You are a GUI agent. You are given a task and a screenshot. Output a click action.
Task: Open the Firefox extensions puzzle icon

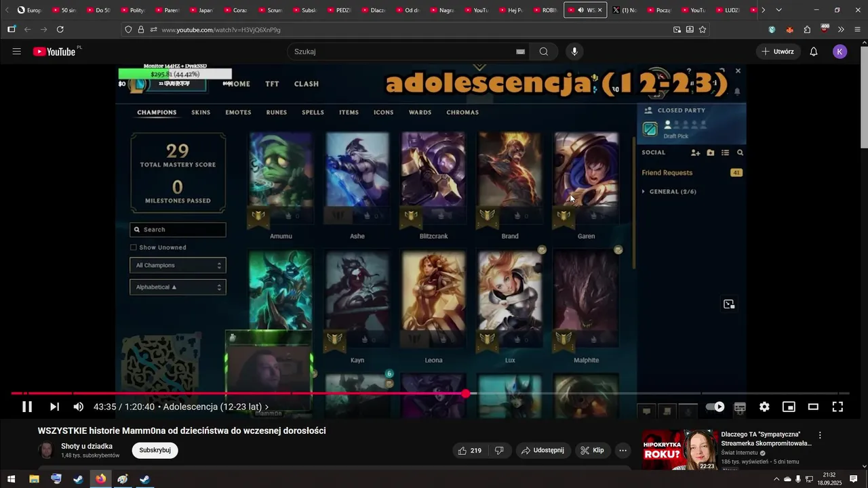point(807,30)
